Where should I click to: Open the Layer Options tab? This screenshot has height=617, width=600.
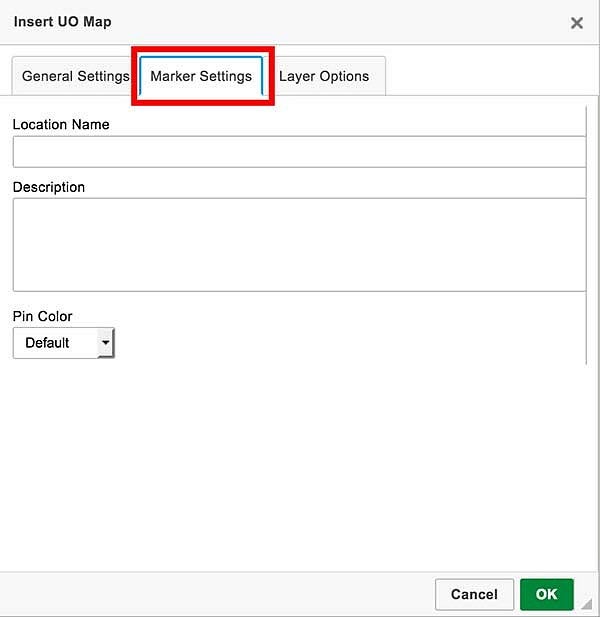click(324, 76)
